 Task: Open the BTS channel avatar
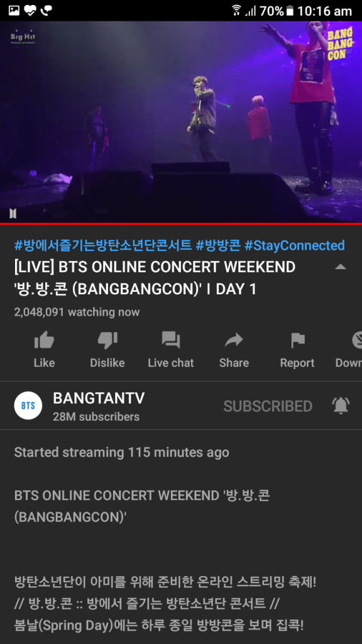coord(28,406)
